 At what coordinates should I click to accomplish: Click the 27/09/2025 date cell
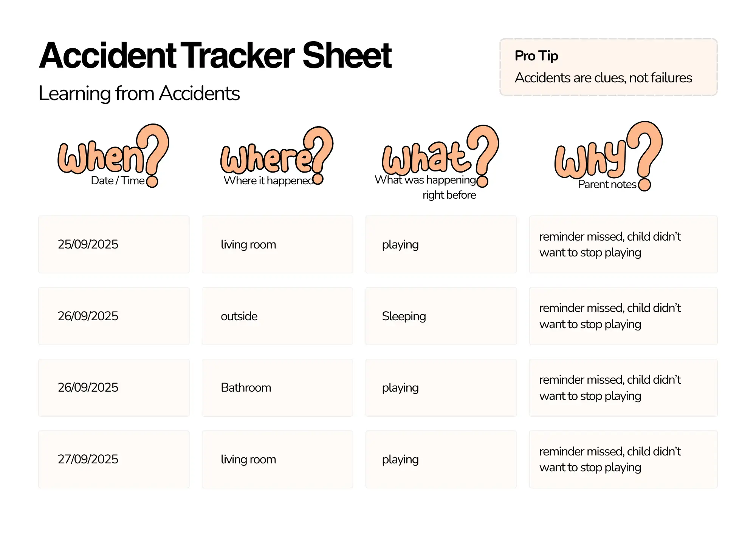tap(114, 459)
